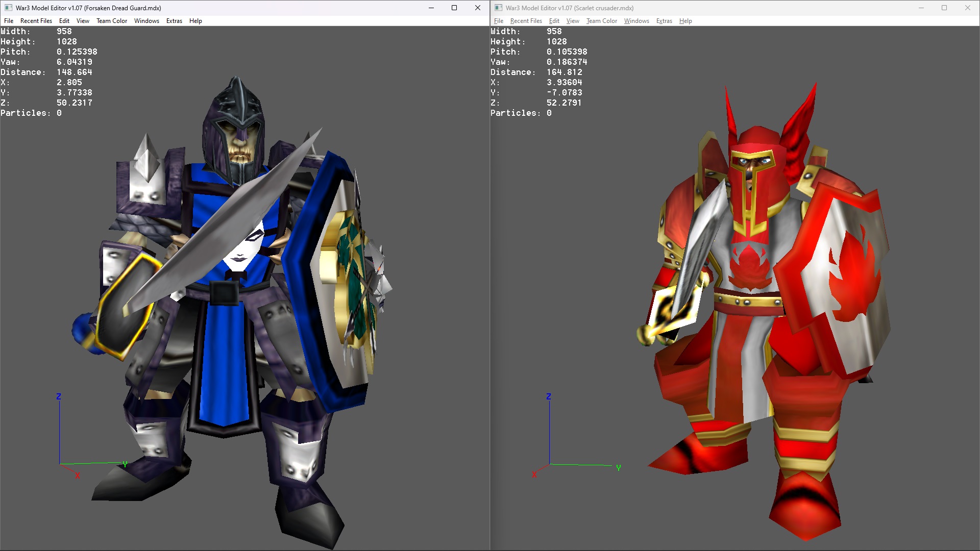Viewport: 980px width, 551px height.
Task: Open Extras menu in Scarlet crusader window
Action: click(664, 21)
